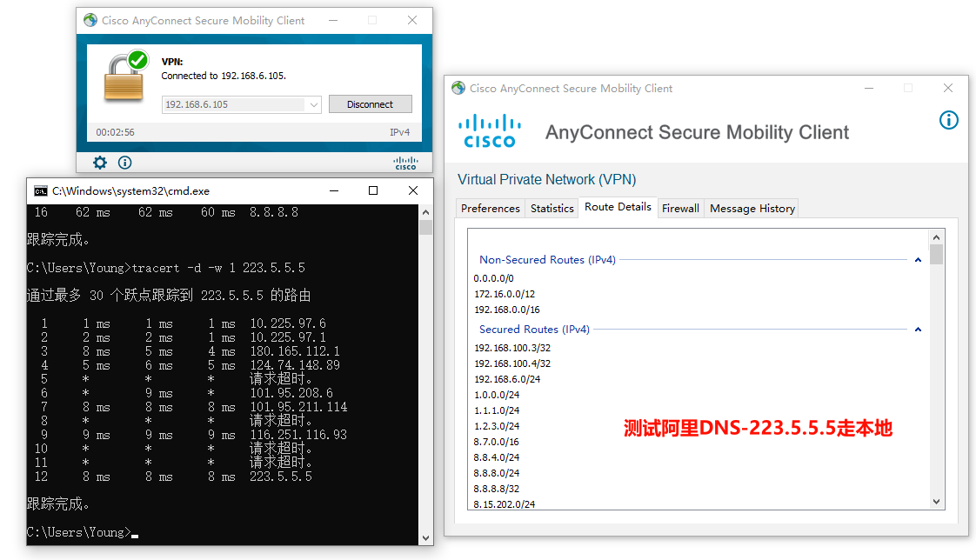
Task: Select the secured route 8.8.8.8/32
Action: [496, 489]
